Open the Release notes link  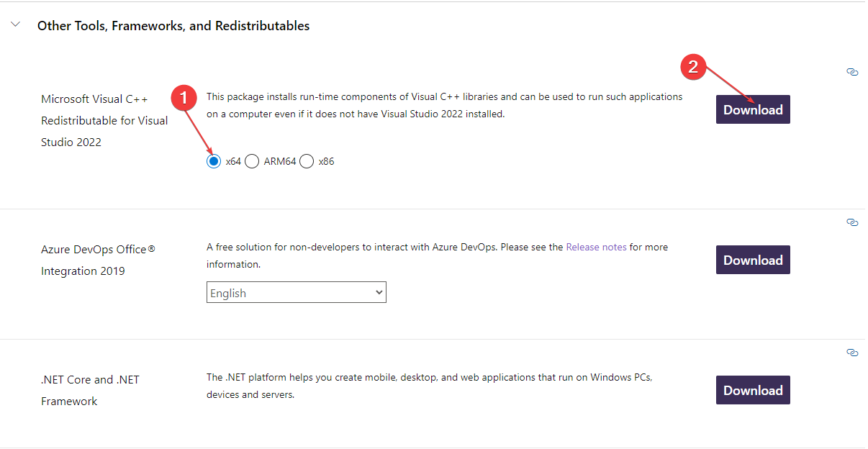596,247
